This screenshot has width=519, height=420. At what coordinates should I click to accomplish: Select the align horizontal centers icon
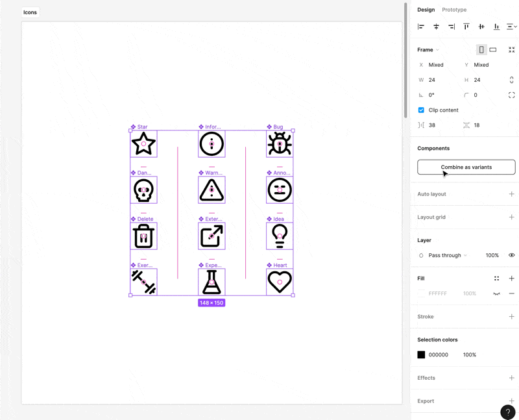[436, 26]
